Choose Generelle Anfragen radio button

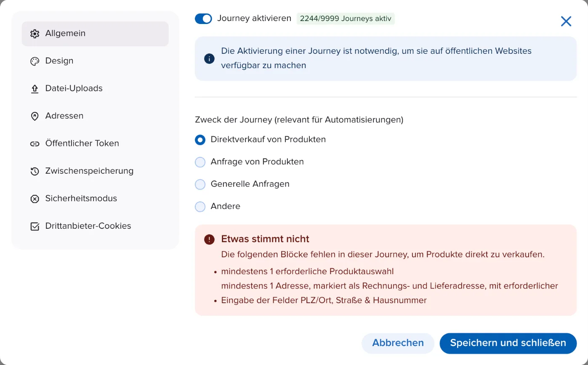[200, 184]
